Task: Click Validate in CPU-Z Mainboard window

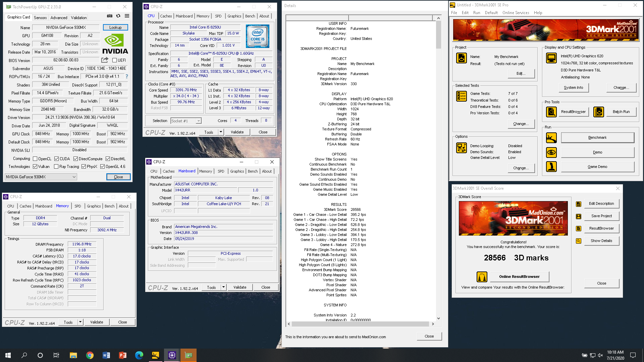Action: tap(240, 287)
